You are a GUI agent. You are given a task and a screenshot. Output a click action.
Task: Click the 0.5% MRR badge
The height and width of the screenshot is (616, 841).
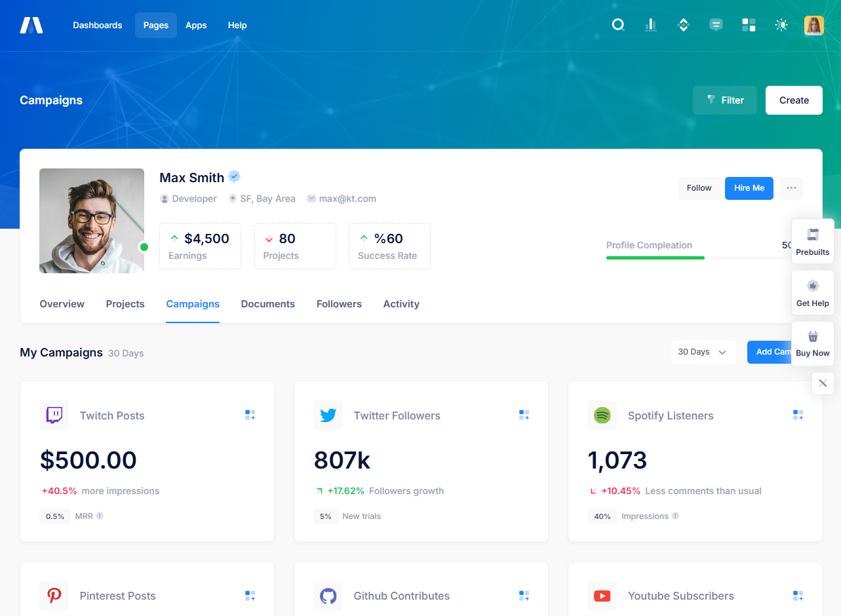[55, 516]
